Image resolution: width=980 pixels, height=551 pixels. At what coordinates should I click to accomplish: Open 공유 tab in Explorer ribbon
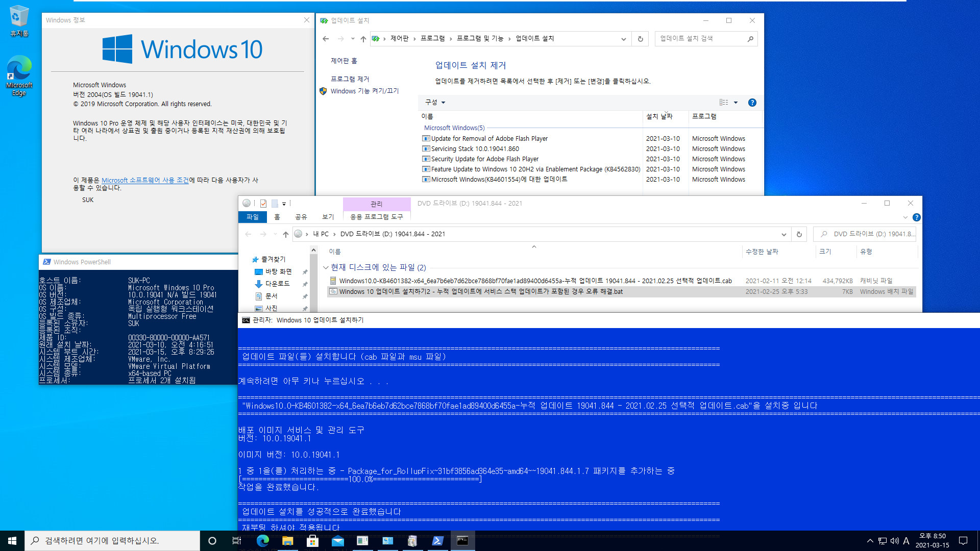[301, 217]
